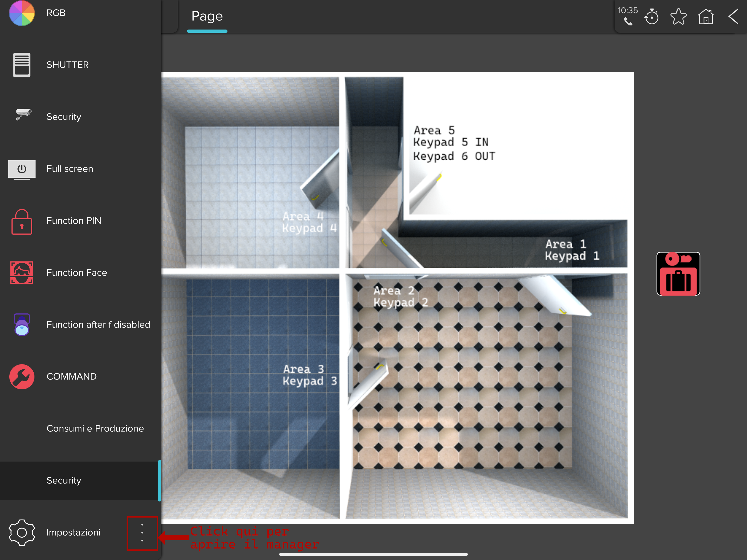Open the SHUTTER blinds icon
747x560 pixels.
[22, 65]
